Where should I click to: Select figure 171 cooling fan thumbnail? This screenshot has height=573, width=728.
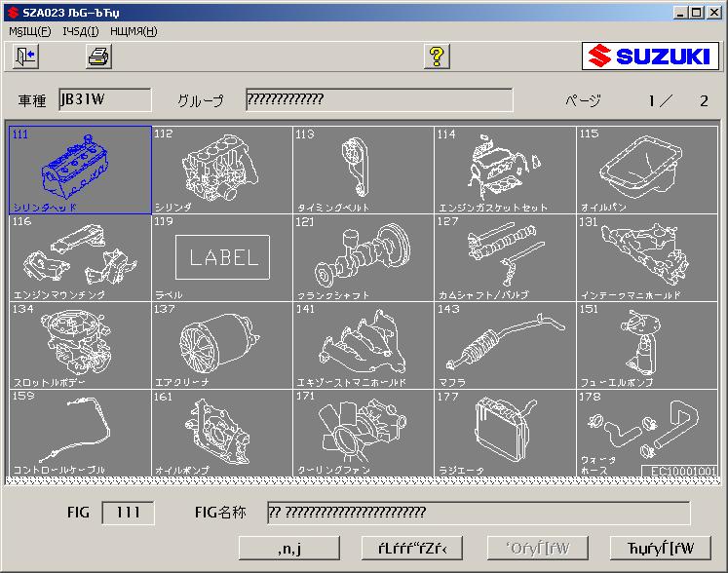tap(363, 433)
